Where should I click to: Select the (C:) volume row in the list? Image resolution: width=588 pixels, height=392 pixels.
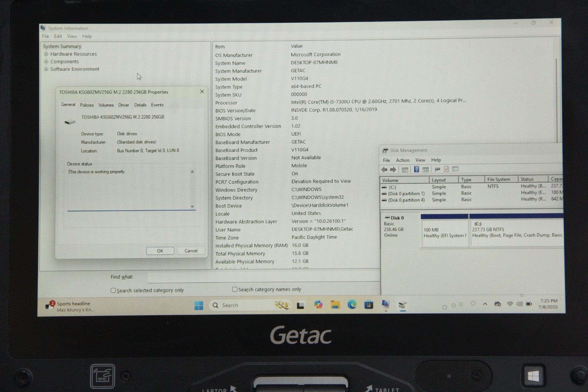click(472, 187)
